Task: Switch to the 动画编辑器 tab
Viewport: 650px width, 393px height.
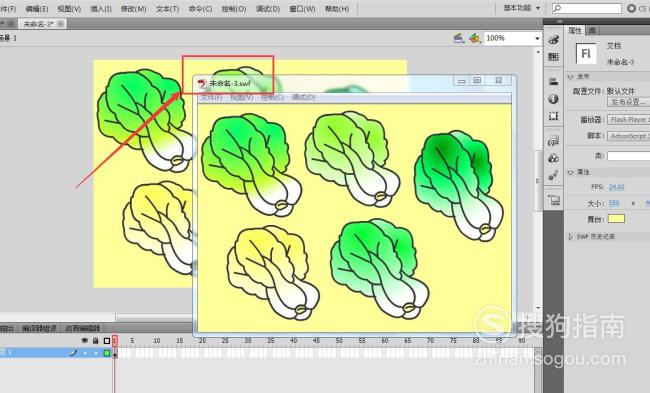Action: [x=82, y=328]
